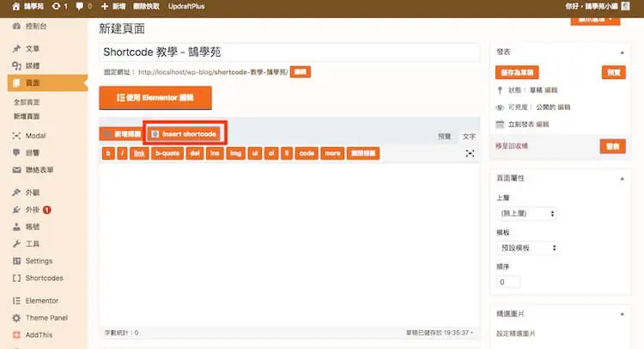Open the Template dropdown
The width and height of the screenshot is (644, 349).
coord(528,248)
